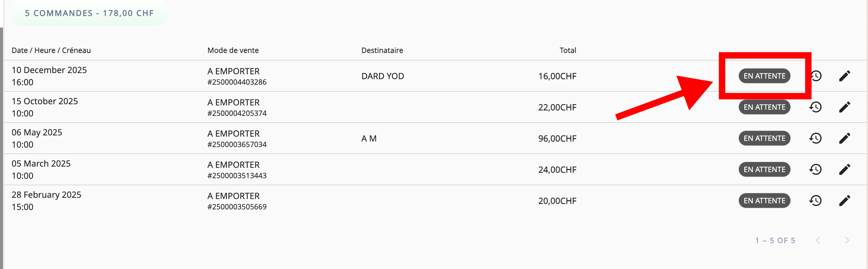
Task: Edit the 15 October 2025 order with pencil
Action: pyautogui.click(x=844, y=107)
